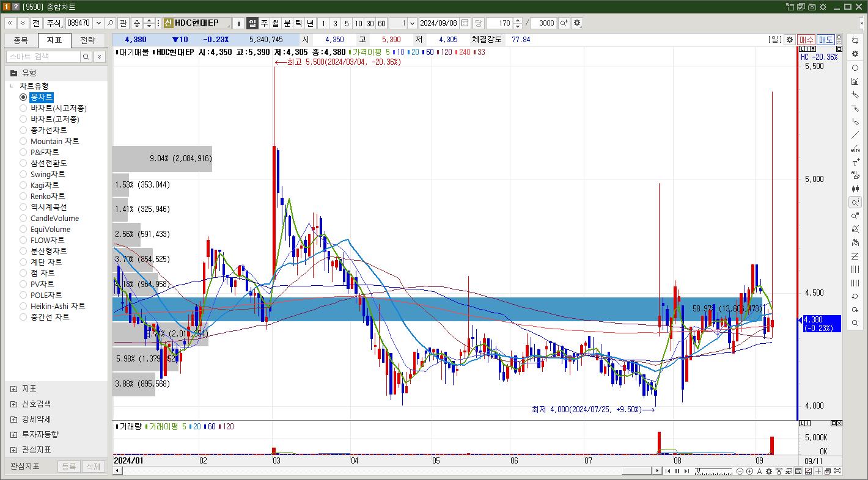
Task: Open the title bar settings gear icon
Action: [823, 7]
